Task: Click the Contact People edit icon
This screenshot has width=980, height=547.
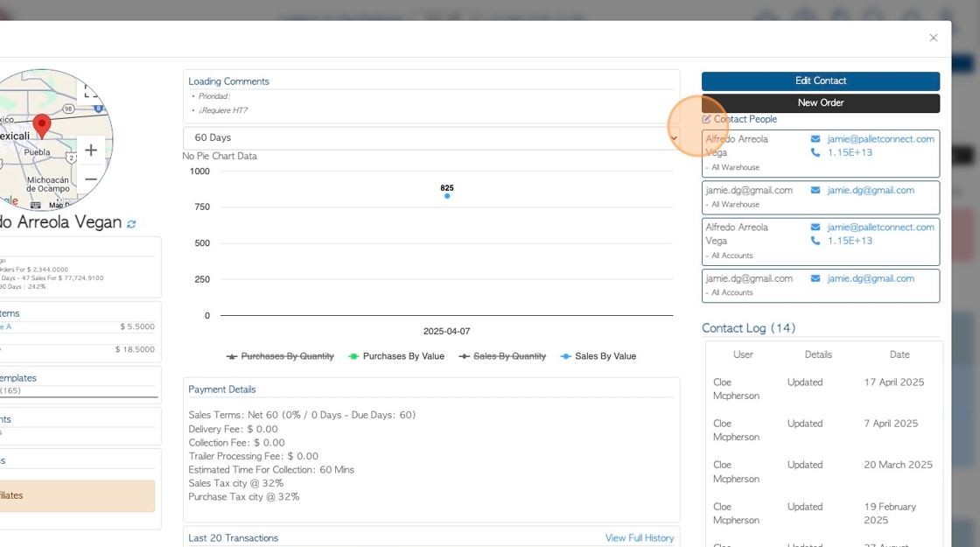Action: point(706,119)
